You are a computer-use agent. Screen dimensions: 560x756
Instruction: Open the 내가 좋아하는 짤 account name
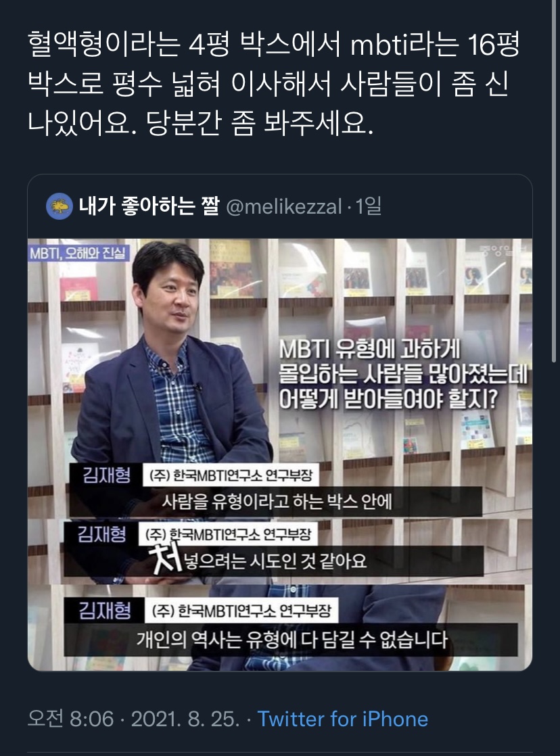pyautogui.click(x=149, y=206)
